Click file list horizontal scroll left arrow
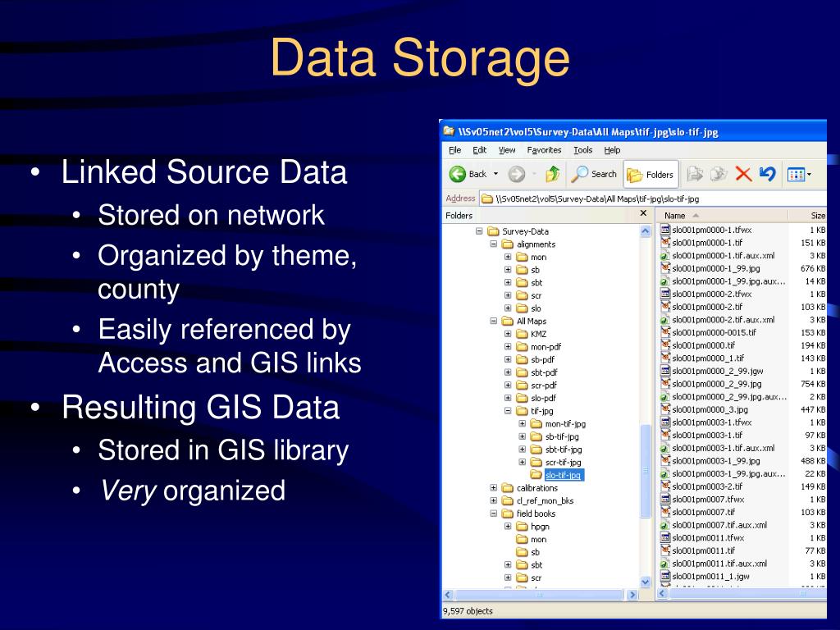Screen dimensions: 840x630 point(663,594)
